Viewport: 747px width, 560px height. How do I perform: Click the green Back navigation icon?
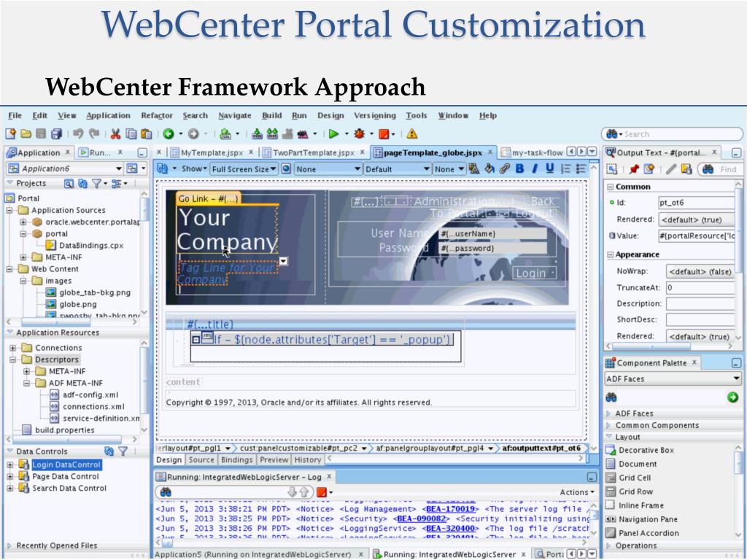pyautogui.click(x=169, y=134)
